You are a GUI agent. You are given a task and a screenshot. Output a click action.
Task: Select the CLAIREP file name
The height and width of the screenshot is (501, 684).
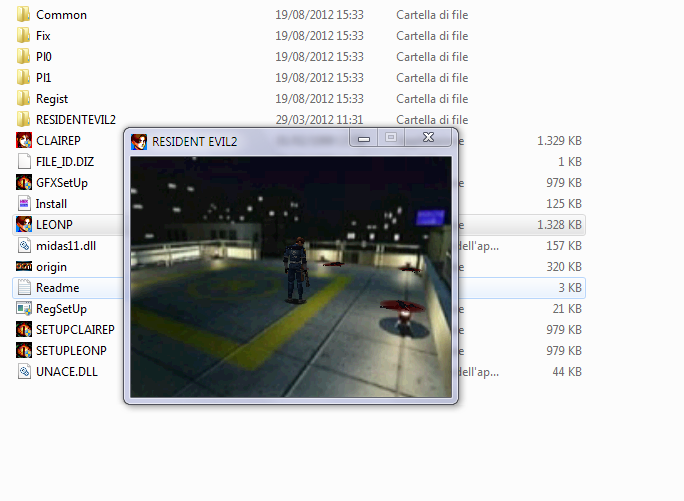58,141
